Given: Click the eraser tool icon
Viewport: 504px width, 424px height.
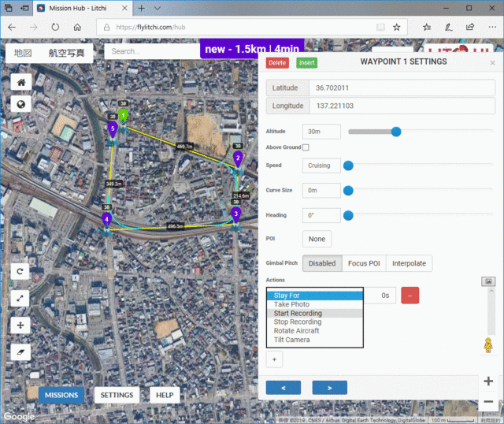Looking at the screenshot, I should coord(20,352).
